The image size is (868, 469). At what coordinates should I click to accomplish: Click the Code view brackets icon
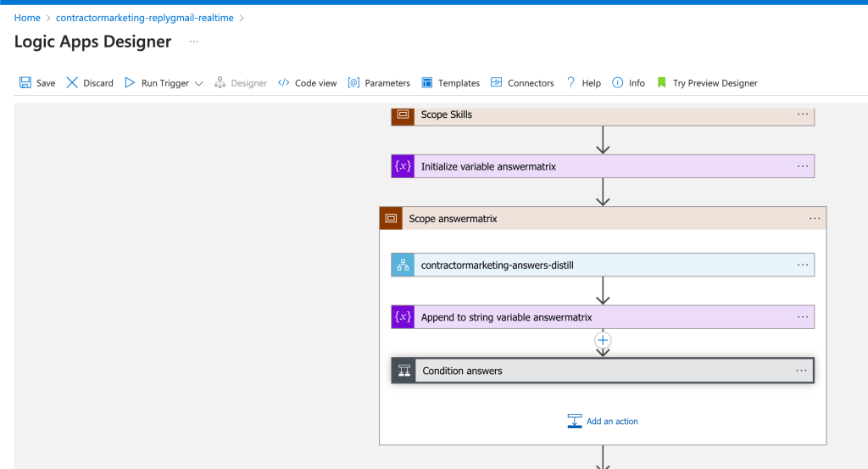(283, 82)
